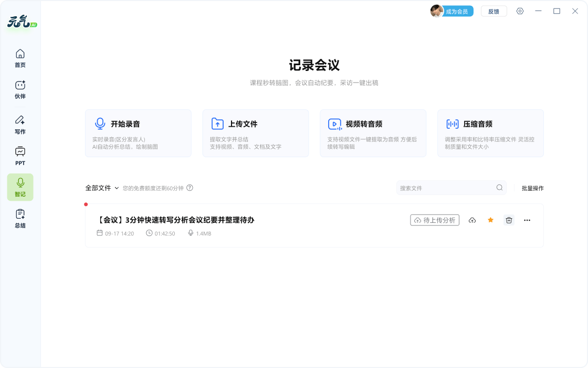Click the cloud upload icon on recording row
Image resolution: width=588 pixels, height=368 pixels.
click(472, 220)
